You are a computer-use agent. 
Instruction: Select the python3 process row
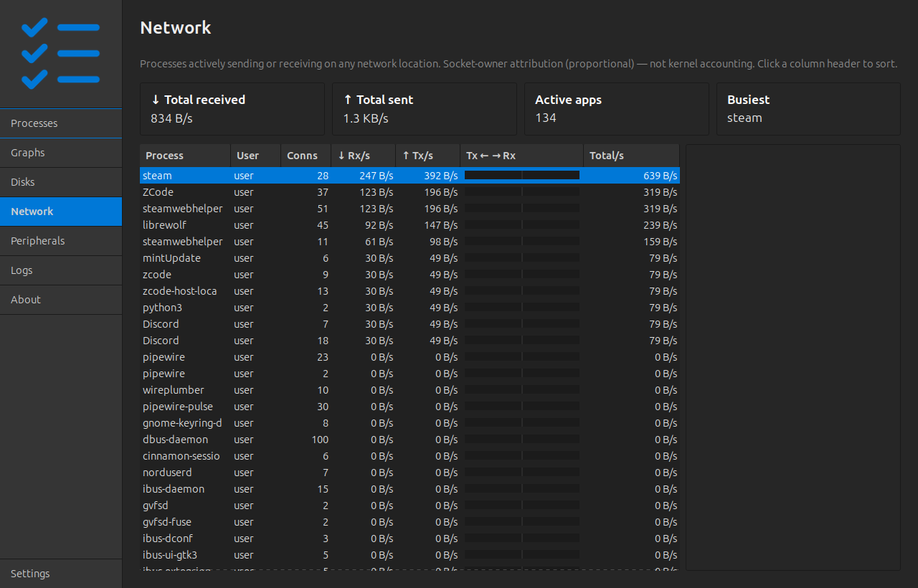click(410, 308)
